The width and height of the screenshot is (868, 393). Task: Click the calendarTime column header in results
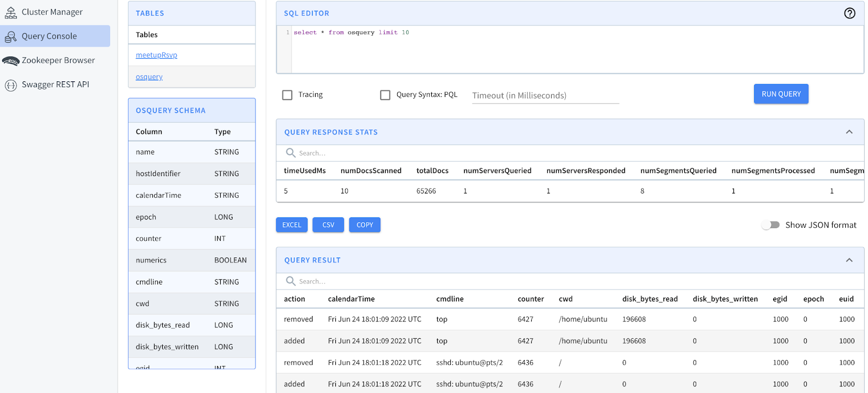(352, 299)
